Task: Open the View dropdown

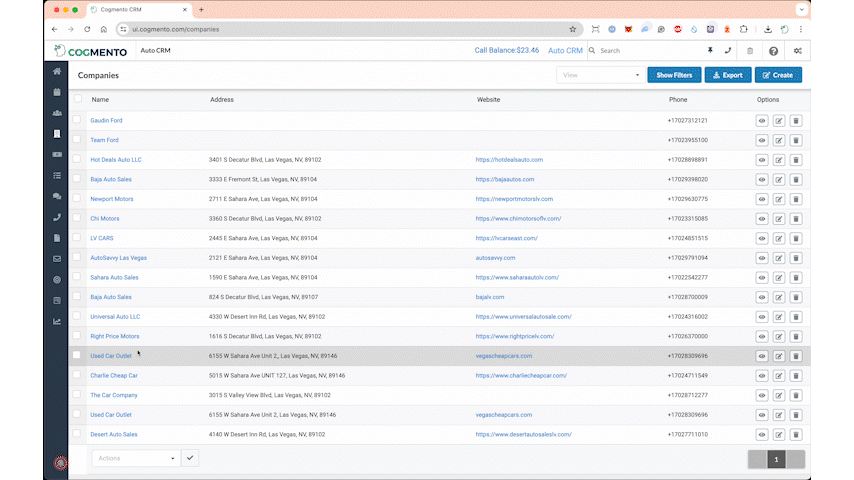Action: pyautogui.click(x=600, y=75)
